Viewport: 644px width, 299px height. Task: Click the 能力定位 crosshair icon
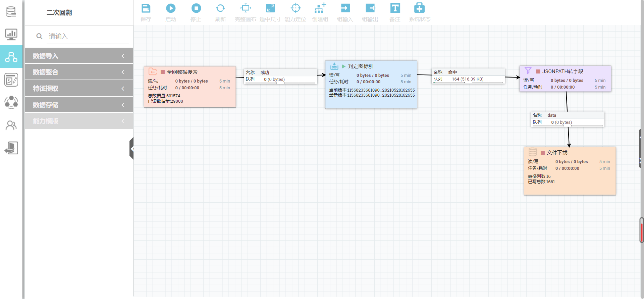pos(296,8)
